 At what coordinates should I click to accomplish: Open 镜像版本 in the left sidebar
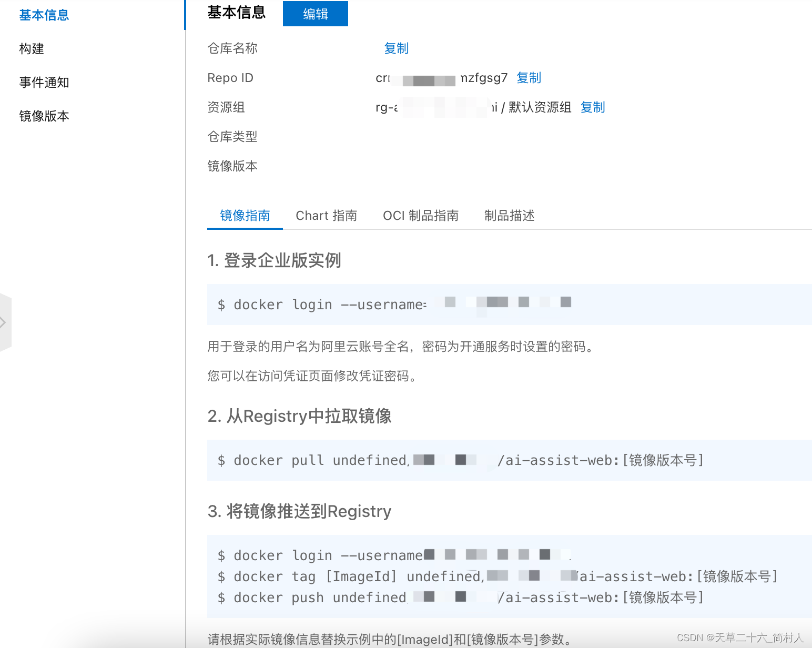coord(44,116)
